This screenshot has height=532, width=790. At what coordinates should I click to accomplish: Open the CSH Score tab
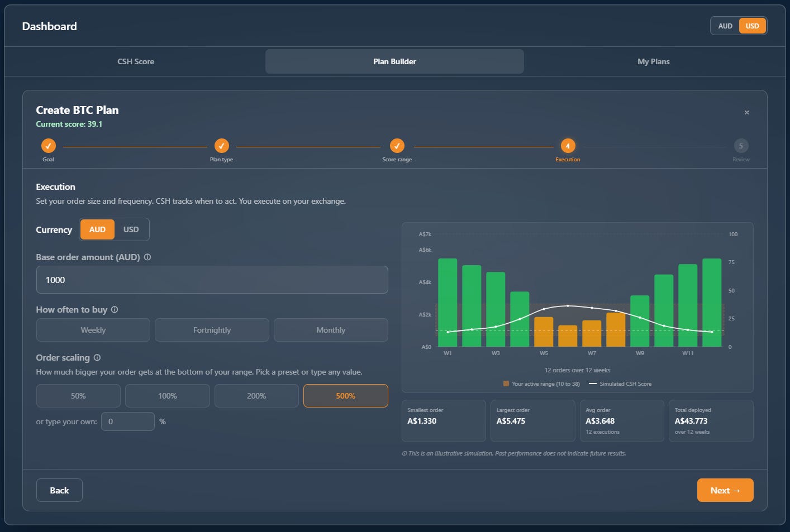136,61
